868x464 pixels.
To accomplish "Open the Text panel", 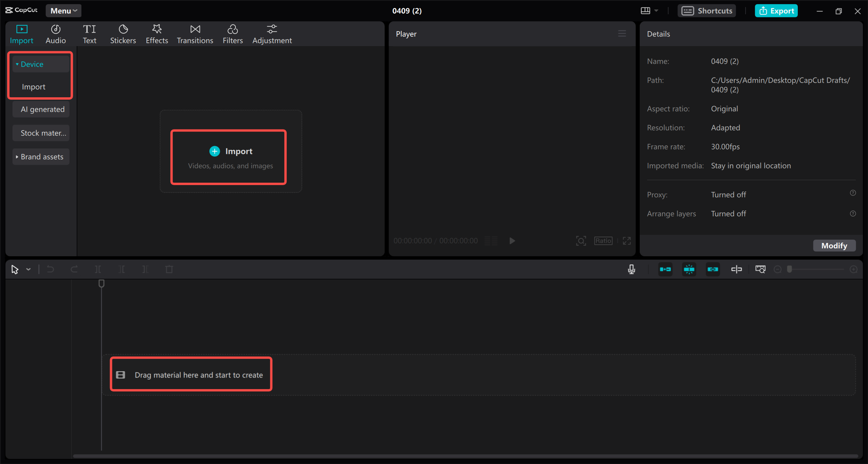I will coord(90,34).
